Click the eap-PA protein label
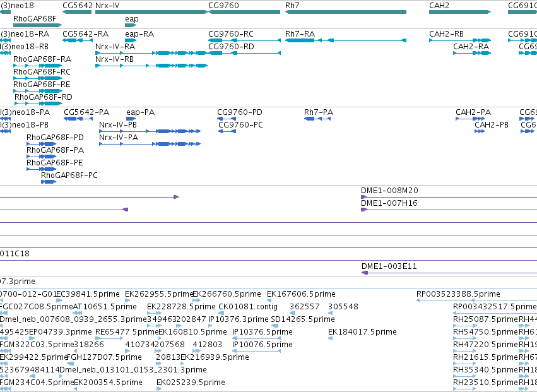The height and width of the screenshot is (392, 537). [x=141, y=112]
